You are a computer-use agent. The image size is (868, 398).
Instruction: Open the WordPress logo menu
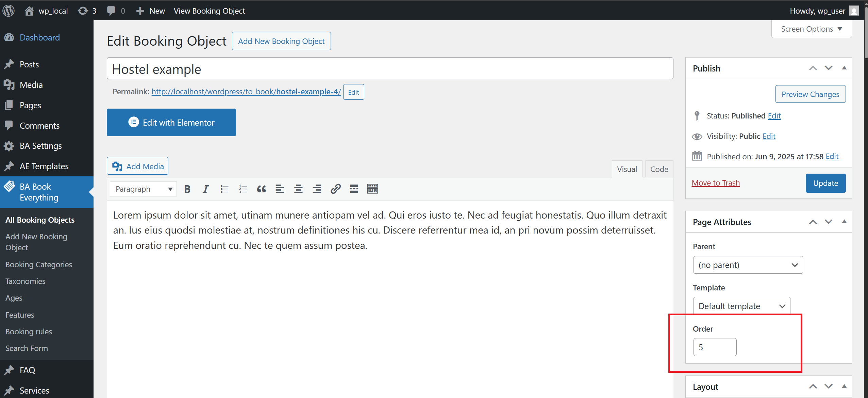[9, 11]
